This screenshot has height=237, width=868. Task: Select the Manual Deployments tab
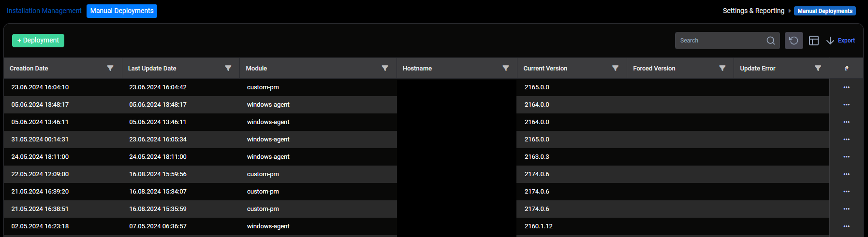click(122, 11)
